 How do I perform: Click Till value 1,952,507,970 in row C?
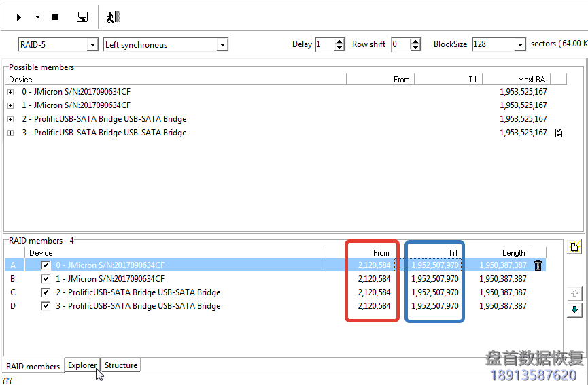click(434, 292)
